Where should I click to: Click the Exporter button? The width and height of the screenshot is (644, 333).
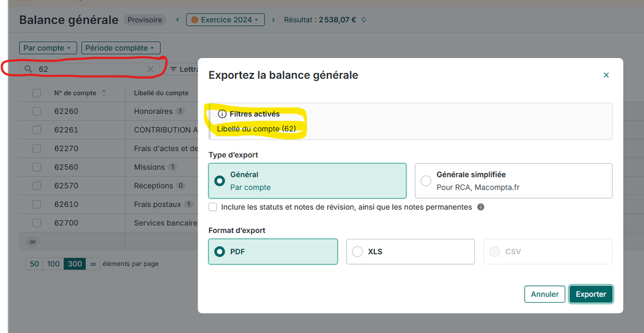tap(590, 294)
